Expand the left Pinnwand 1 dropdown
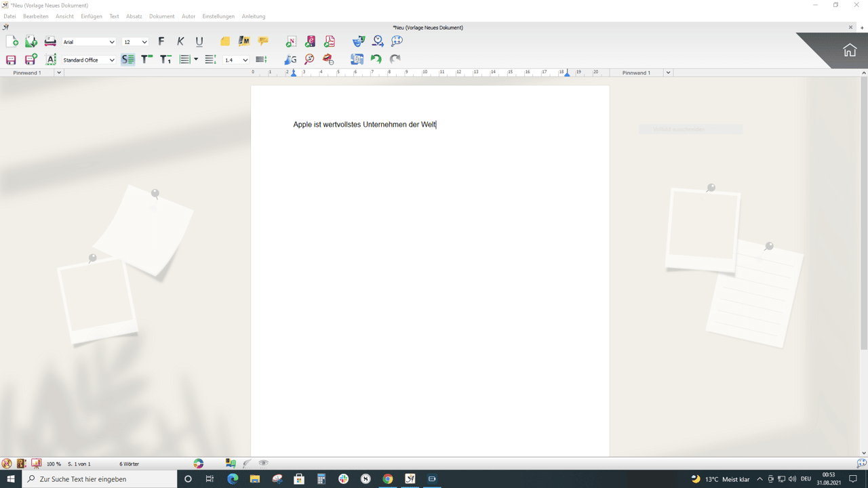The image size is (868, 488). point(58,73)
